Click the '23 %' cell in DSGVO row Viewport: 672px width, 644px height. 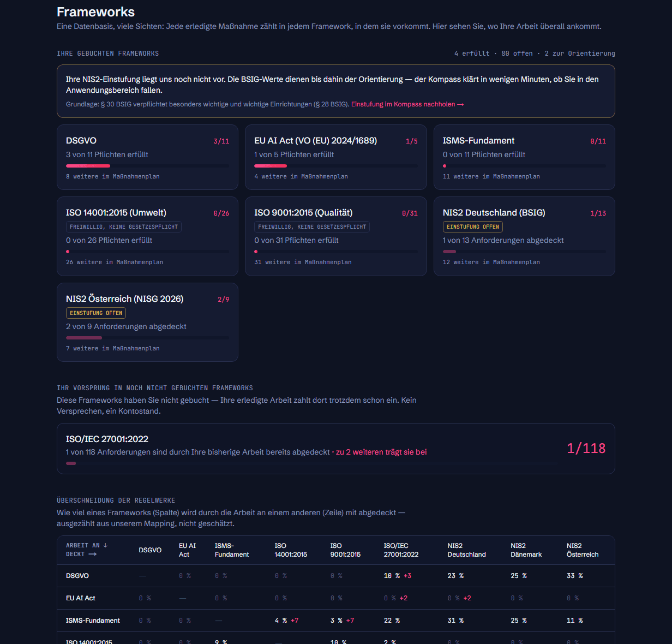coord(455,576)
